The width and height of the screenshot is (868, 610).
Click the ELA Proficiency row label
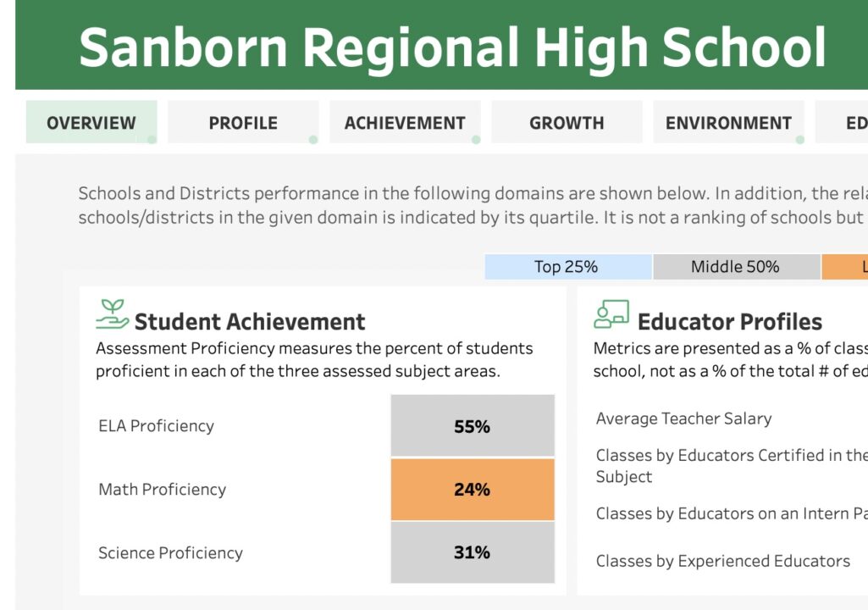[157, 426]
